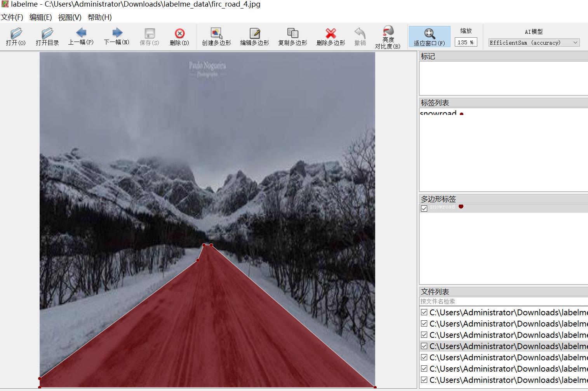Select Edit Polygons (编辑多边形) tool
This screenshot has width=588, height=391.
coord(254,37)
